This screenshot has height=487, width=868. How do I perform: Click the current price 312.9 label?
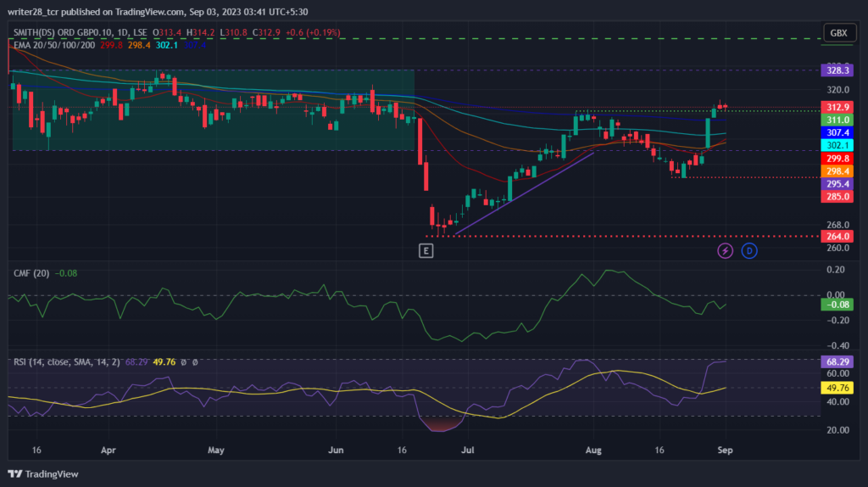[837, 107]
